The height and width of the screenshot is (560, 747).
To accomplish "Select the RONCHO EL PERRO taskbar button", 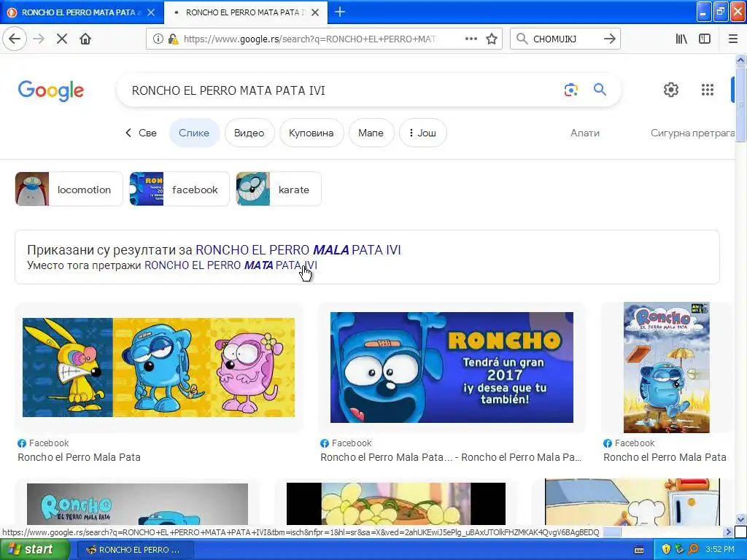I will click(135, 550).
